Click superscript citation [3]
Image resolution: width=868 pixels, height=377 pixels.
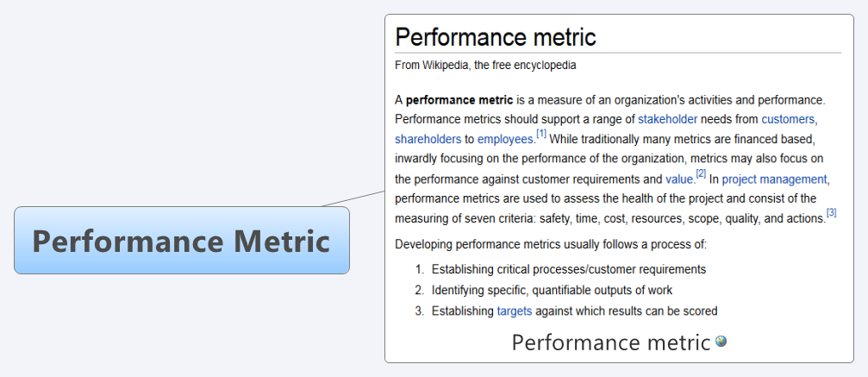click(831, 213)
